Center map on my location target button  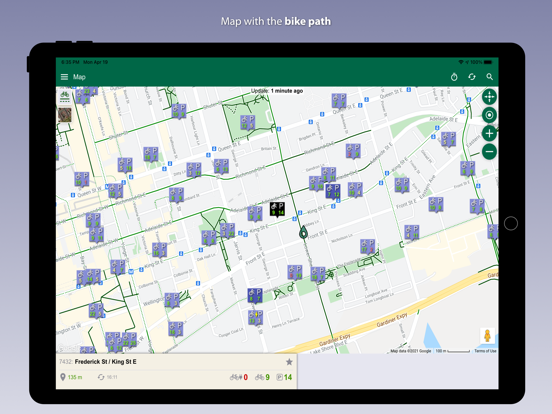tap(489, 115)
